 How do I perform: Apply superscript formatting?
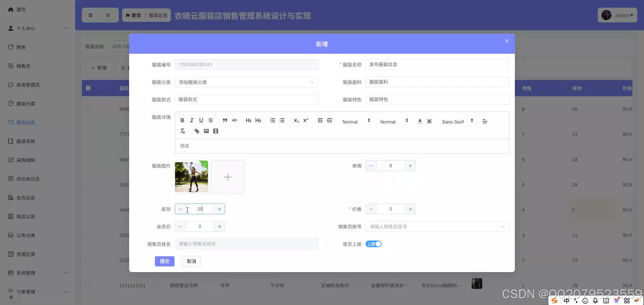pos(306,120)
